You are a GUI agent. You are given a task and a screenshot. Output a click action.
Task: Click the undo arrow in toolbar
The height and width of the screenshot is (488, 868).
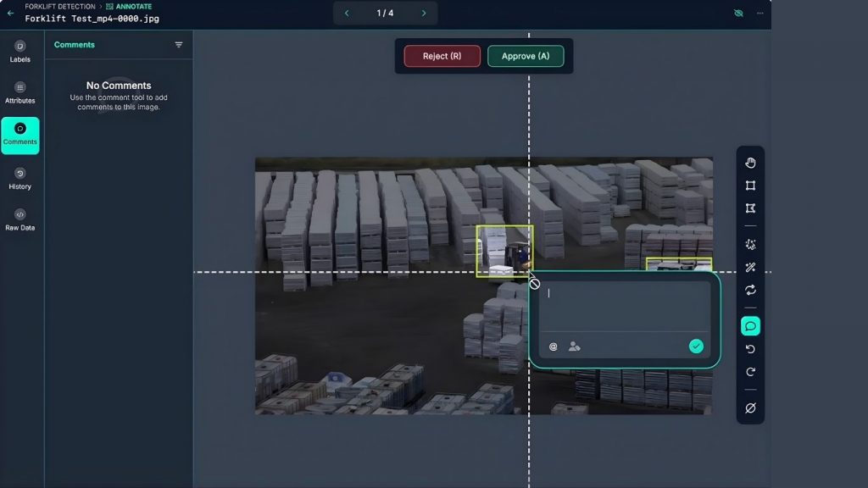[x=750, y=349]
